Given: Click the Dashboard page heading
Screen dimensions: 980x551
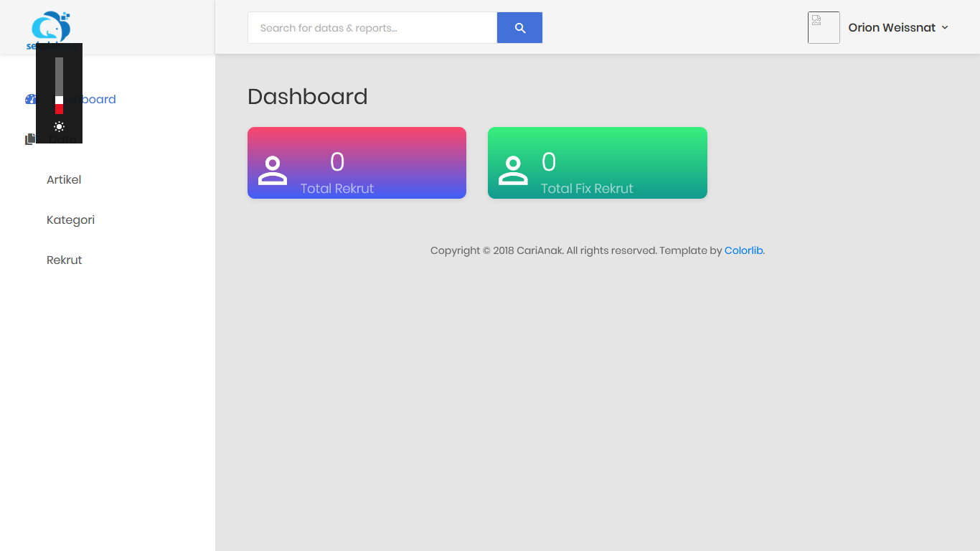Looking at the screenshot, I should (x=307, y=97).
